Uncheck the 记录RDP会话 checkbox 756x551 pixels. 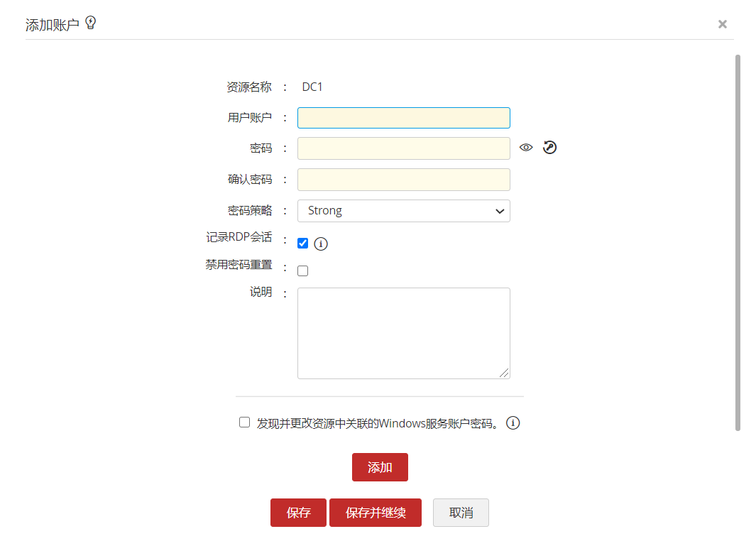click(303, 243)
